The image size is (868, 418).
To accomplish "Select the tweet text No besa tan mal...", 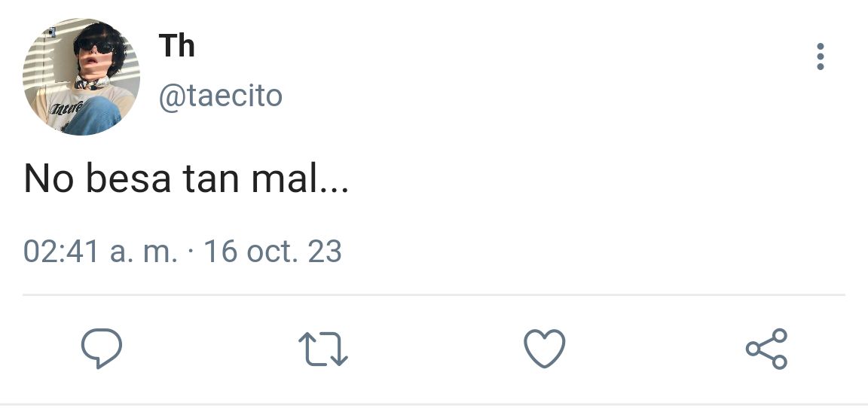I will (186, 179).
